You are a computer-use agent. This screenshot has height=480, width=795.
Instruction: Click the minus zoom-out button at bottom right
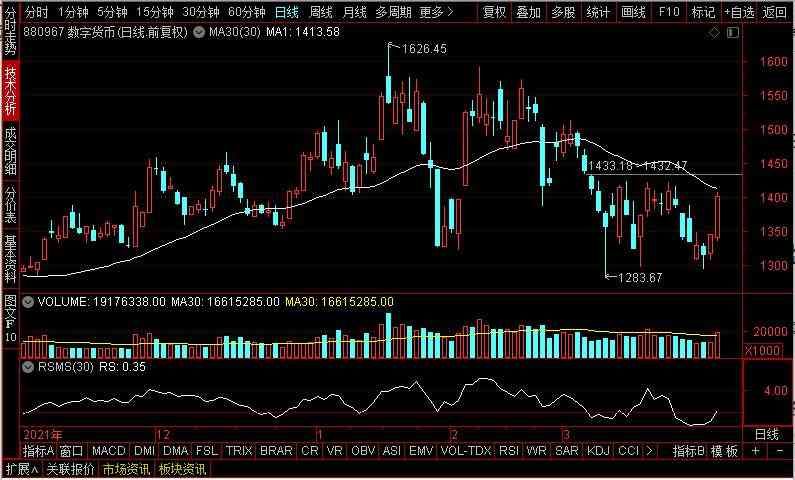point(780,451)
